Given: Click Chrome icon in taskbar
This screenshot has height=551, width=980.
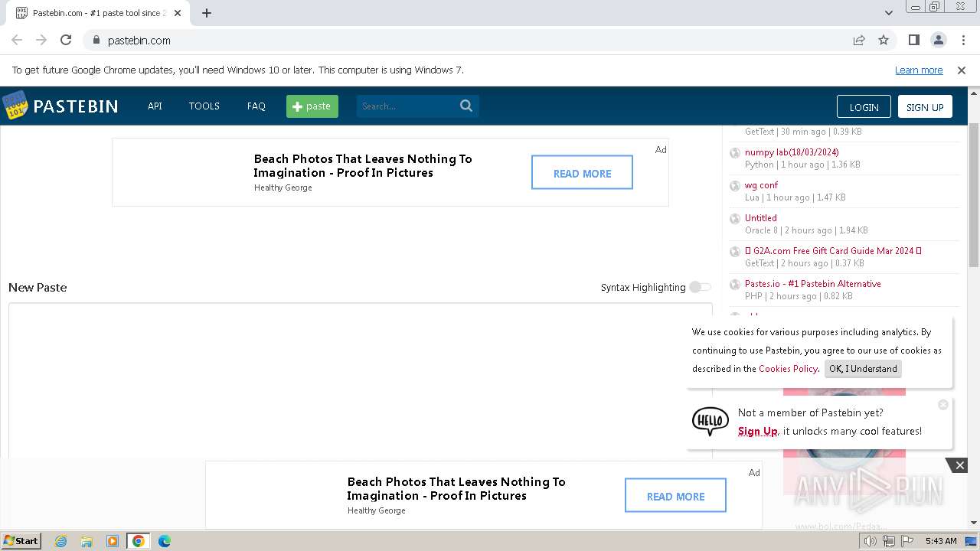Looking at the screenshot, I should (x=139, y=541).
